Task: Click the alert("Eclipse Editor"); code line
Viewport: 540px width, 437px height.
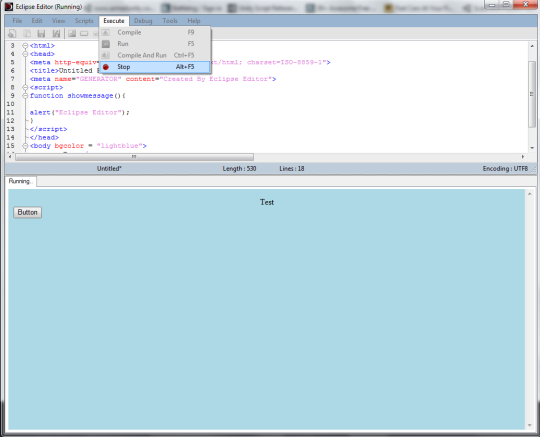Action: coord(80,112)
